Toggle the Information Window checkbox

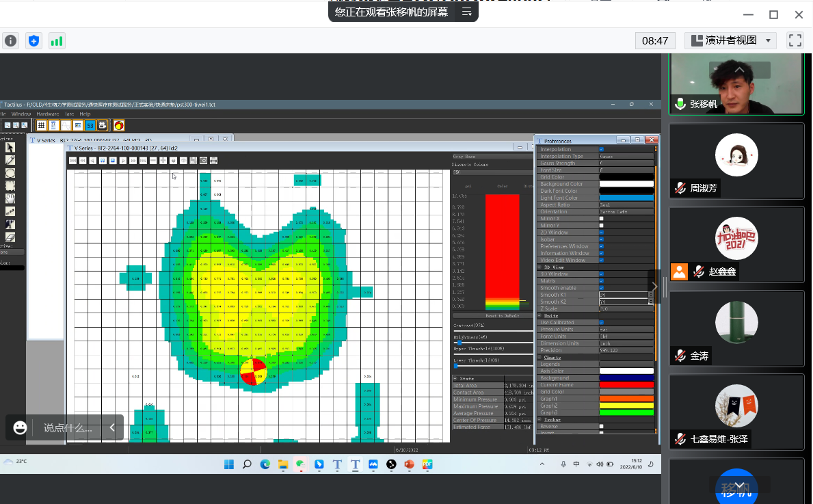pyautogui.click(x=602, y=254)
